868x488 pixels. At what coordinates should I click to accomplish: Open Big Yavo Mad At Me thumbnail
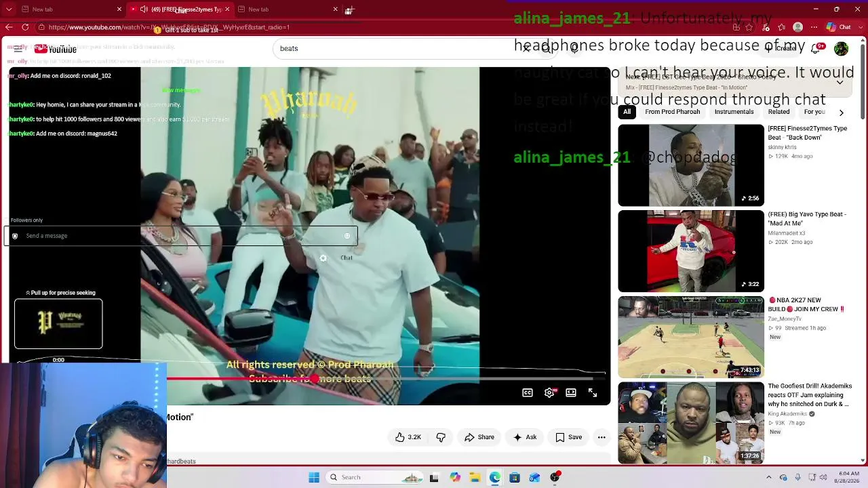(x=690, y=251)
